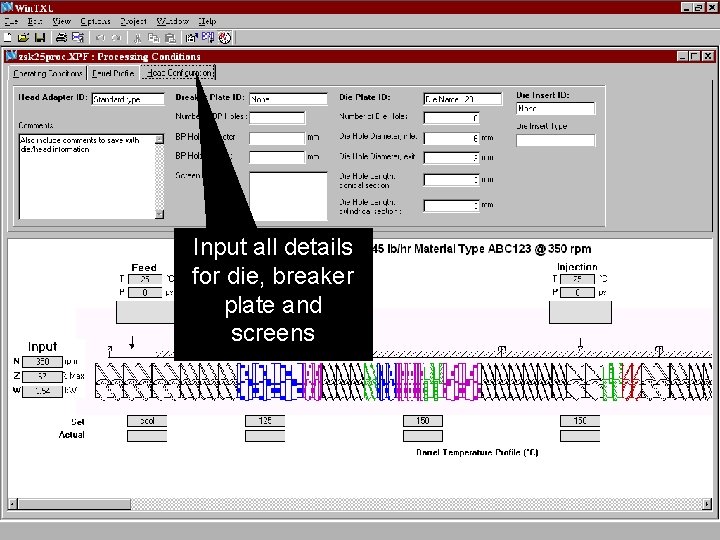Viewport: 720px width, 540px height.
Task: Click the Set temperature 'cool' field
Action: (147, 421)
